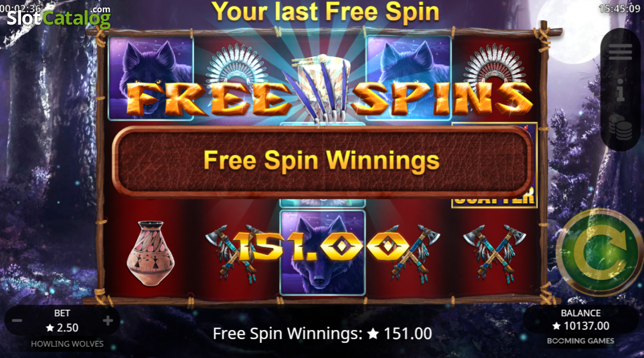Open the coin stack bet settings icon

coord(621,126)
